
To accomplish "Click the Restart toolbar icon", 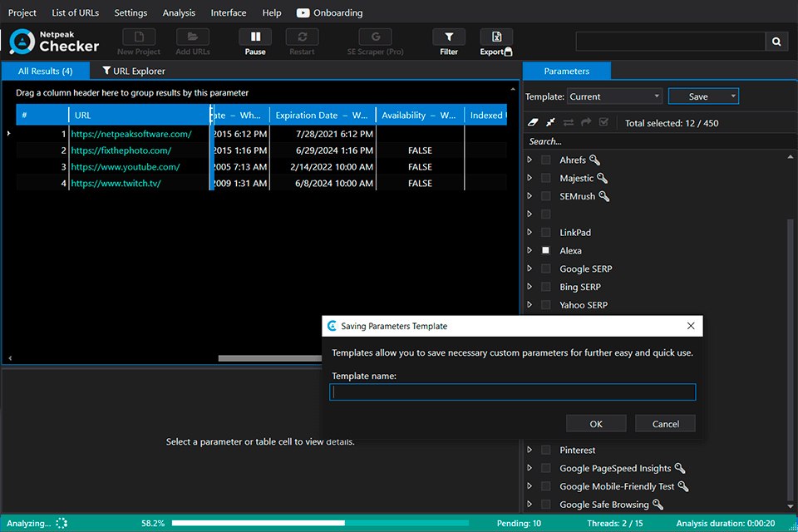I will click(302, 37).
